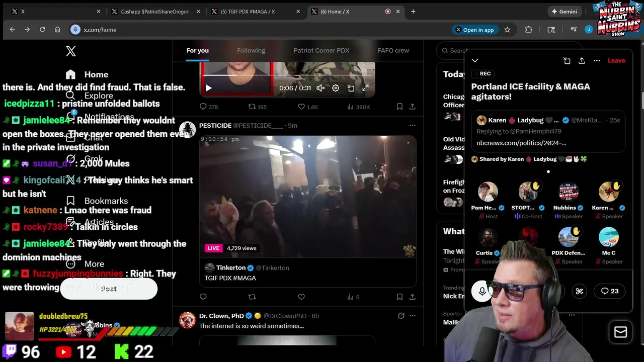Expand the video to fullscreen
This screenshot has height=362, width=644.
click(366, 88)
